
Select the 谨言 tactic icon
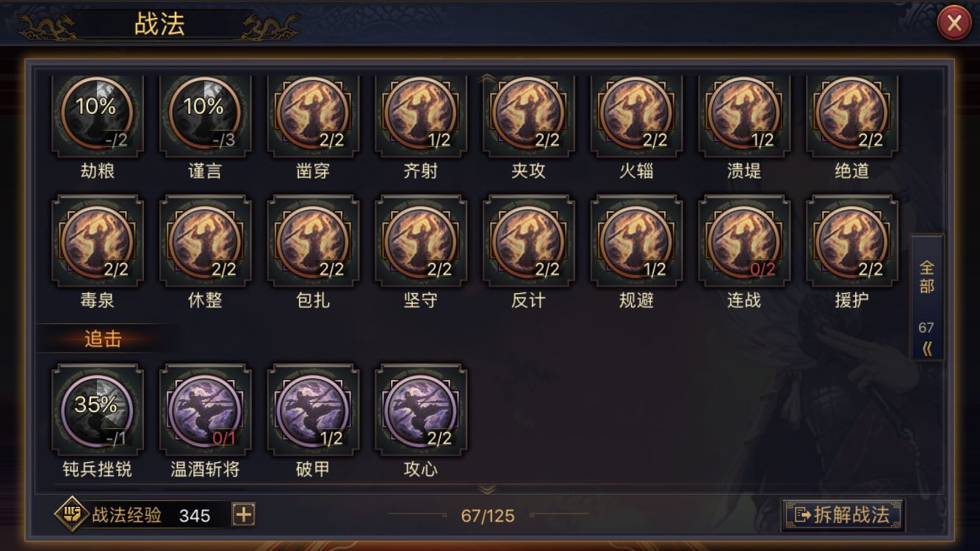[x=205, y=115]
